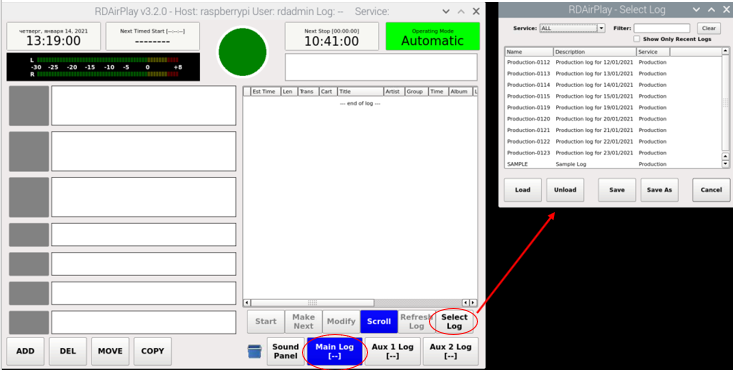Click the Select Log button

(454, 321)
